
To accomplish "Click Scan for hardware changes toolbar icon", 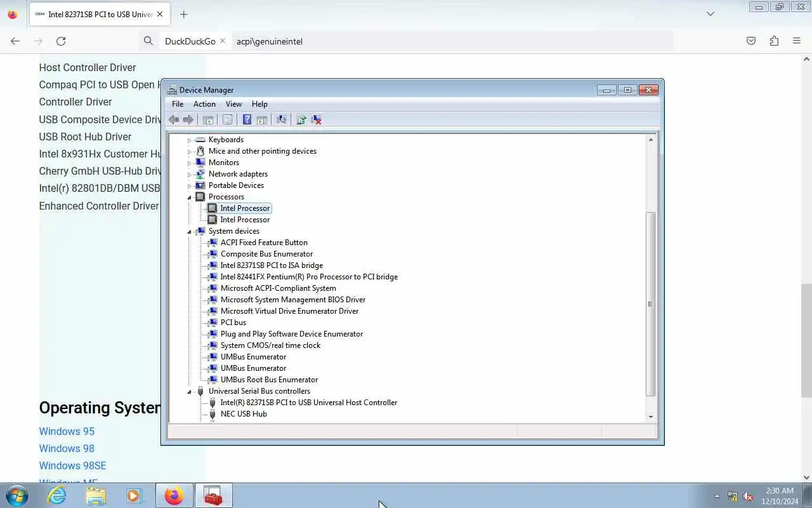I will (x=282, y=119).
